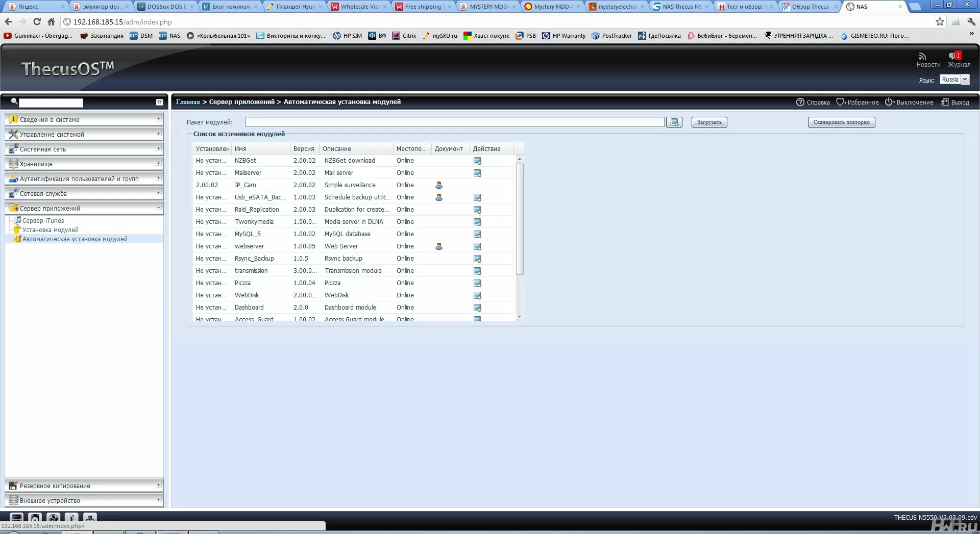Viewport: 980px width, 534px height.
Task: Expand Резервное копирование section
Action: (84, 486)
